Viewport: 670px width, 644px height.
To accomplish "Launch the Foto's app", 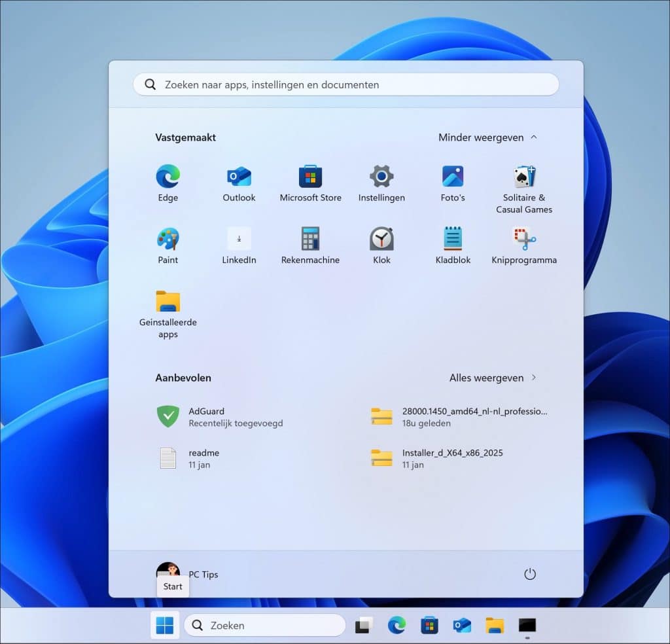I will tap(453, 181).
